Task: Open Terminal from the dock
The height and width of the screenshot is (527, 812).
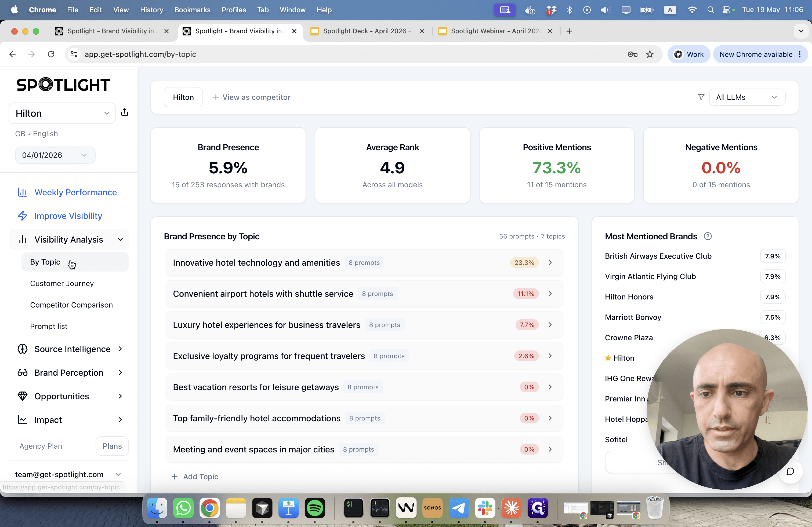Action: click(353, 508)
